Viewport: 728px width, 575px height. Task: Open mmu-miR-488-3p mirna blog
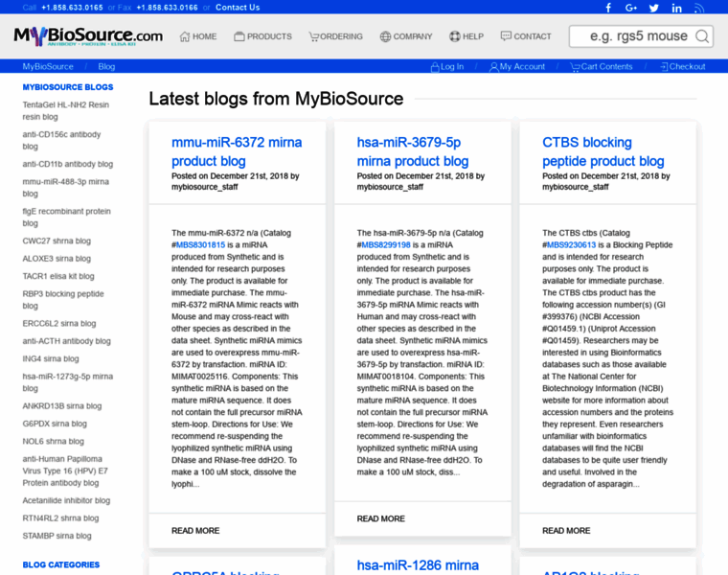coord(65,188)
